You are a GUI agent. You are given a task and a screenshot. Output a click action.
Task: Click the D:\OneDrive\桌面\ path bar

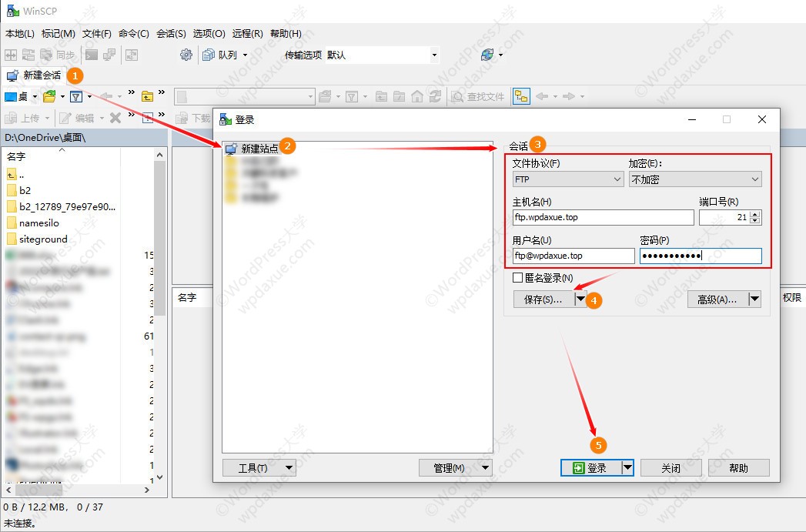pos(85,137)
